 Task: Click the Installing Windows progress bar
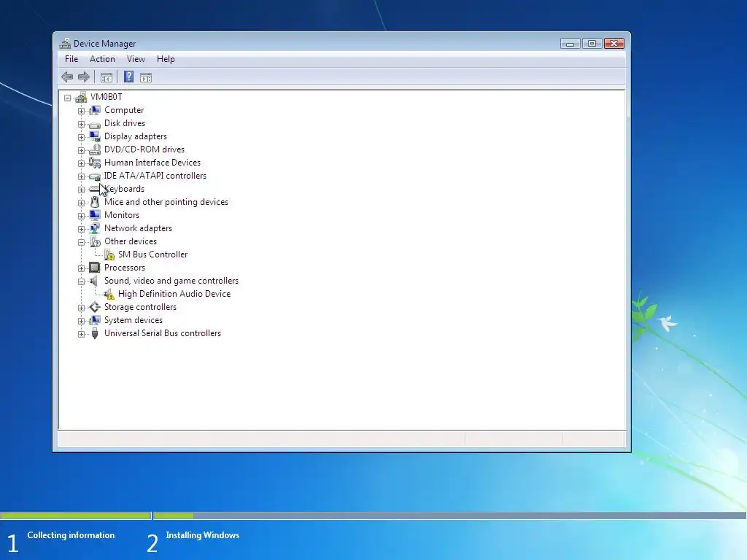click(449, 516)
